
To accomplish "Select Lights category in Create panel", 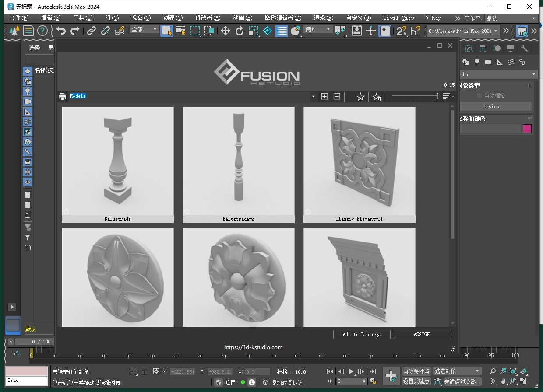I will click(x=477, y=62).
